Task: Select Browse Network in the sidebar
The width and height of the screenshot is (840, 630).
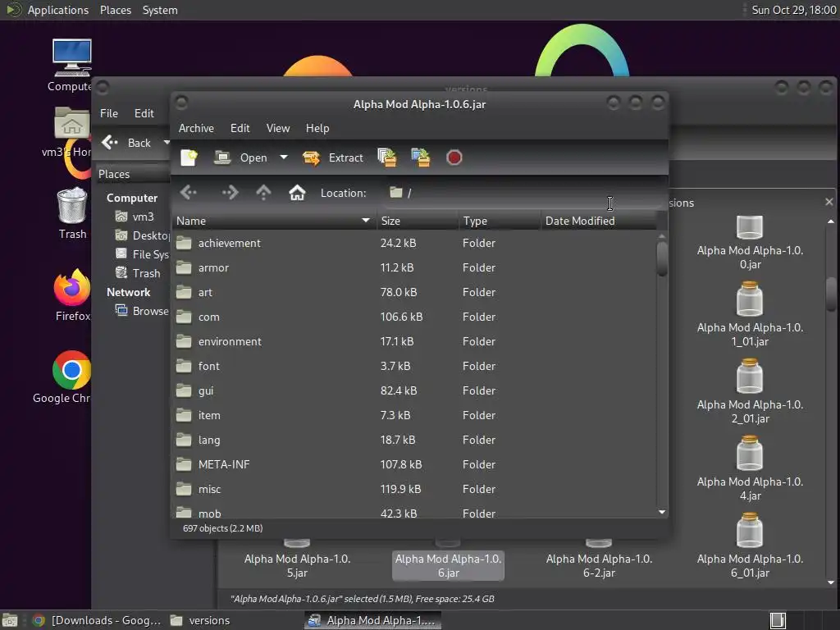Action: (143, 311)
